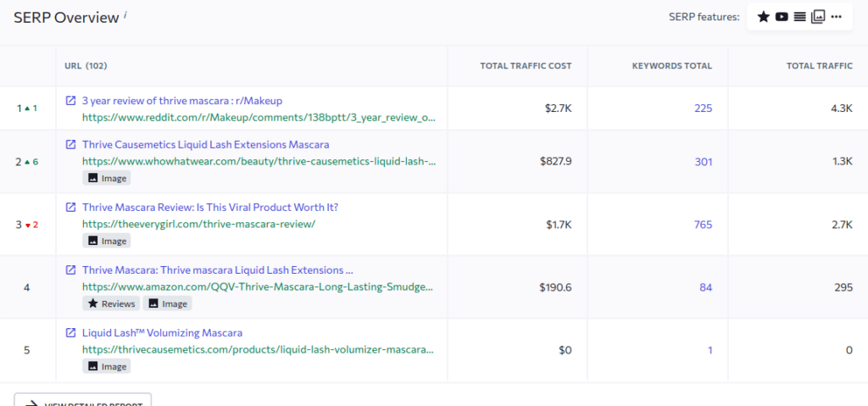Screen dimensions: 868x406
Task: Click the star SERP feature icon
Action: [x=764, y=17]
